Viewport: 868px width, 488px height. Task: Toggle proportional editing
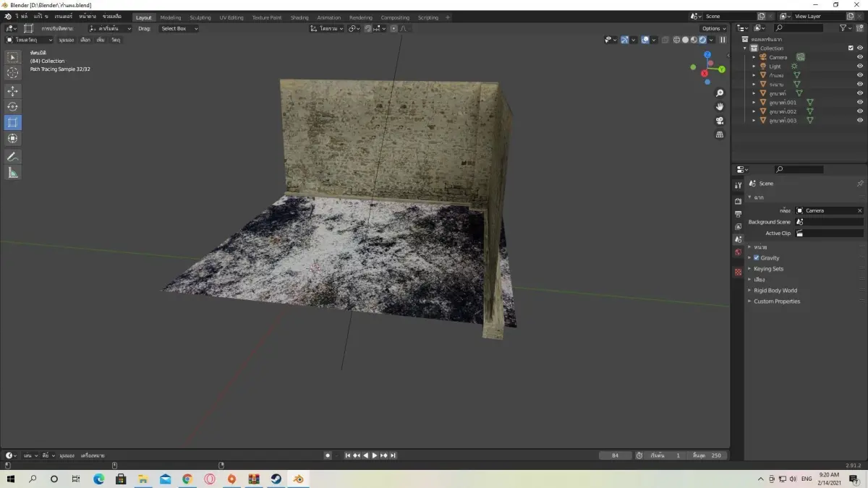coord(393,28)
